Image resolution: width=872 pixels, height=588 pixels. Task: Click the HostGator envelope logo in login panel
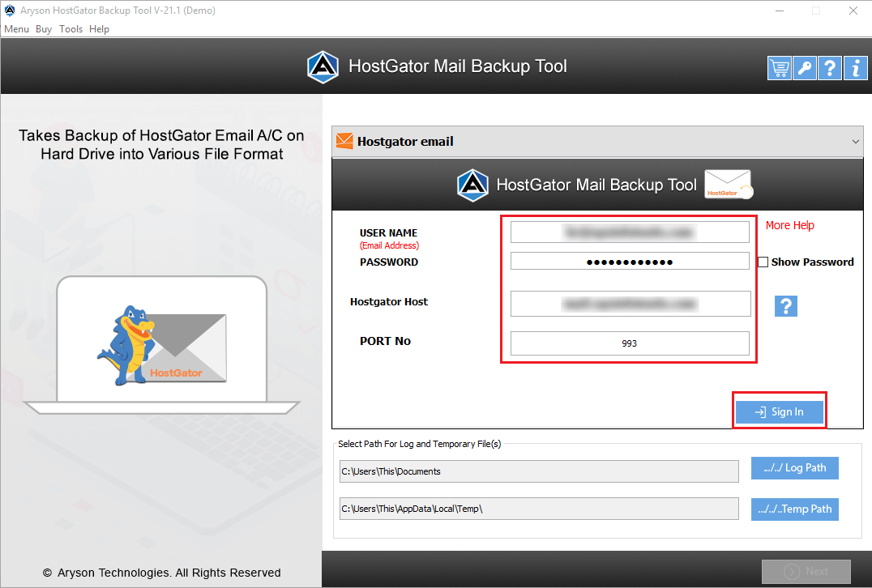[729, 185]
